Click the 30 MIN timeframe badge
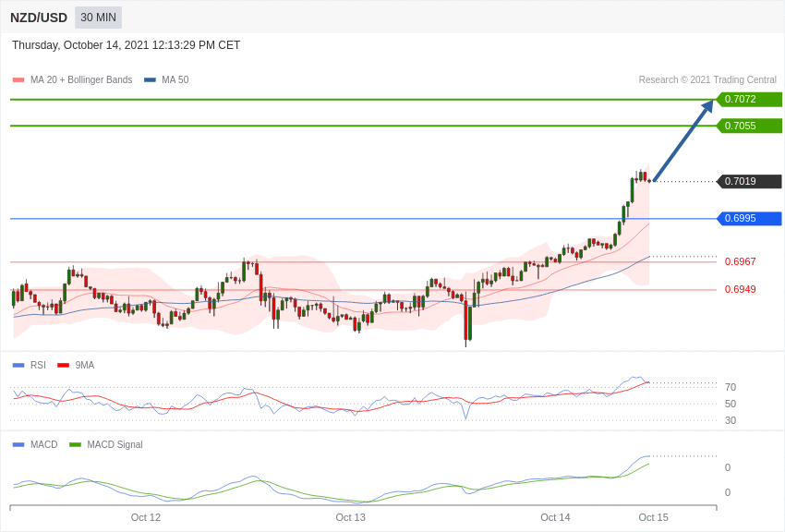The width and height of the screenshot is (785, 532). pos(98,18)
